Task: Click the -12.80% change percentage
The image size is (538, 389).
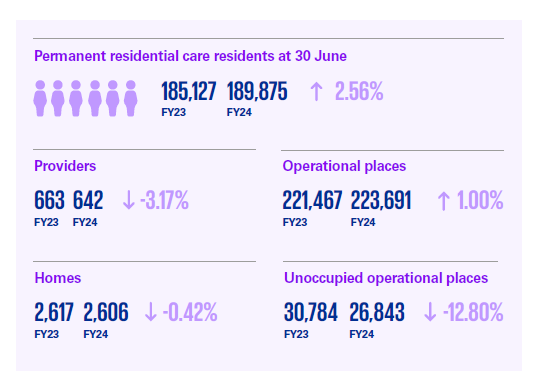Action: [x=473, y=312]
